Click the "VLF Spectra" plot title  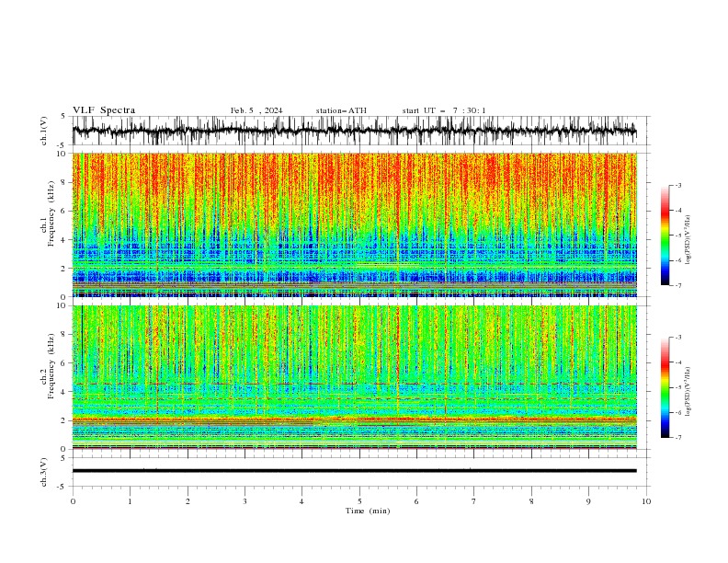(x=104, y=110)
